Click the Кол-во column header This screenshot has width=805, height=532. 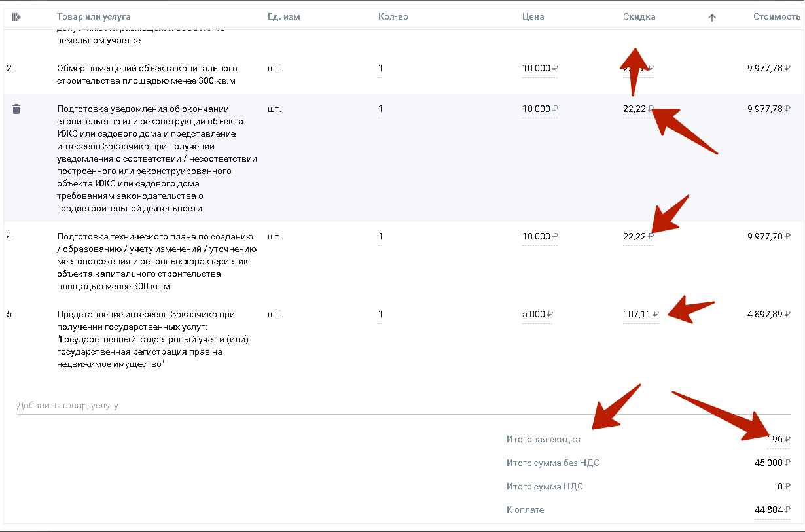point(393,17)
